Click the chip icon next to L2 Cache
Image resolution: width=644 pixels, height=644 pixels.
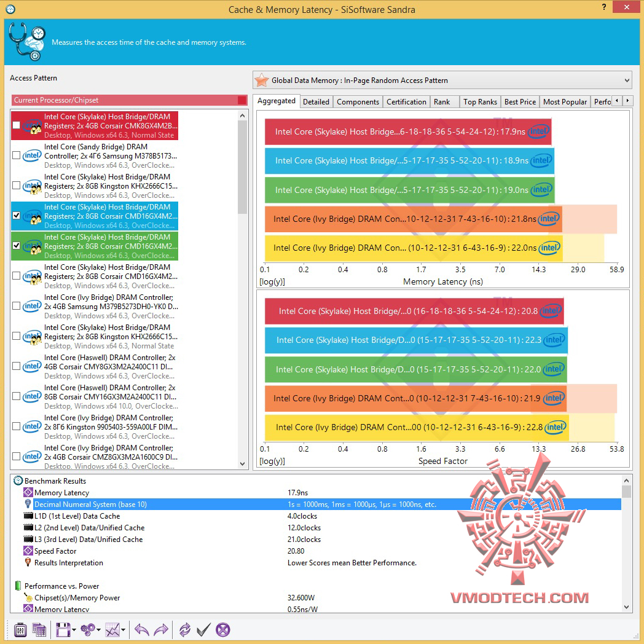click(28, 527)
